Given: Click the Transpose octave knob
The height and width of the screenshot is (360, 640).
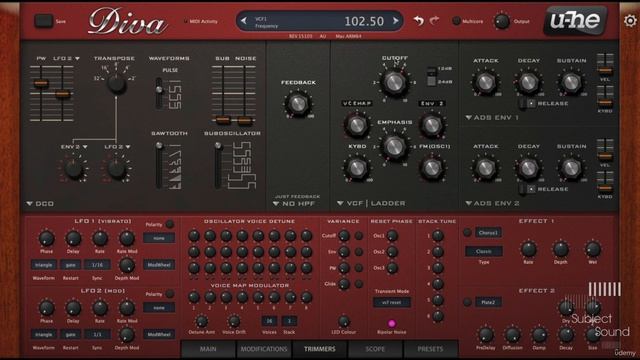Looking at the screenshot, I should click(x=116, y=83).
